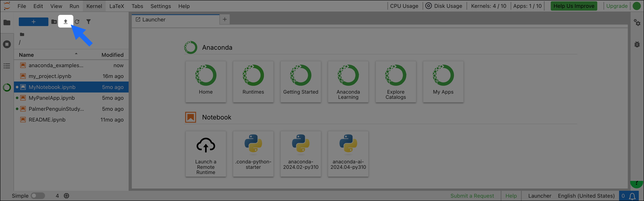Image resolution: width=644 pixels, height=201 pixels.
Task: Launch the anaconda-2024.02-py310 notebook
Action: pyautogui.click(x=300, y=154)
